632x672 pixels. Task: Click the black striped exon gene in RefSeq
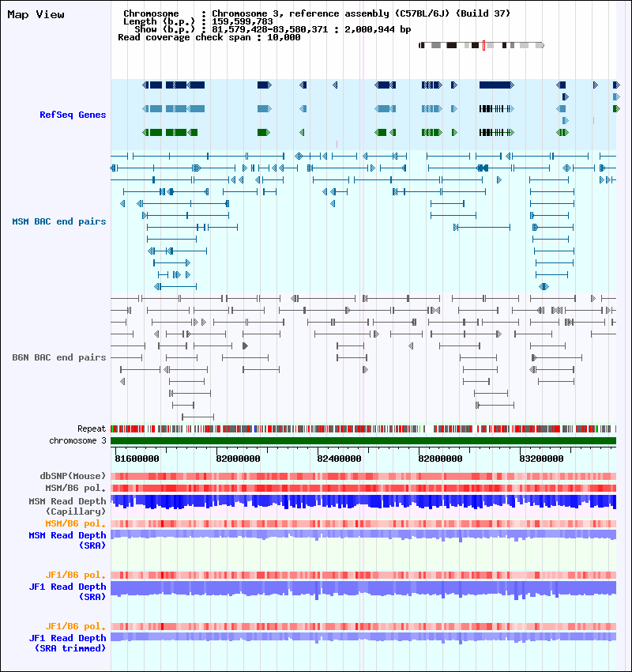496,109
